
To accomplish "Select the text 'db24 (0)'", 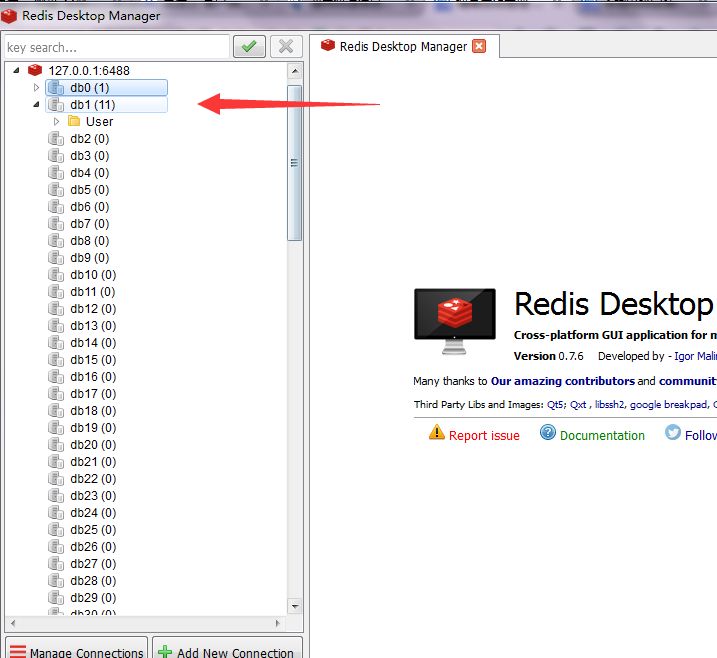I will (x=93, y=513).
